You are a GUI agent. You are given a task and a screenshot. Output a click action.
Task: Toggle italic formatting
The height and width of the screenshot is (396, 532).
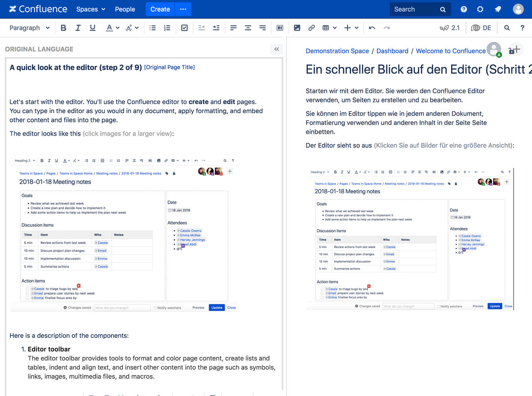tap(78, 28)
